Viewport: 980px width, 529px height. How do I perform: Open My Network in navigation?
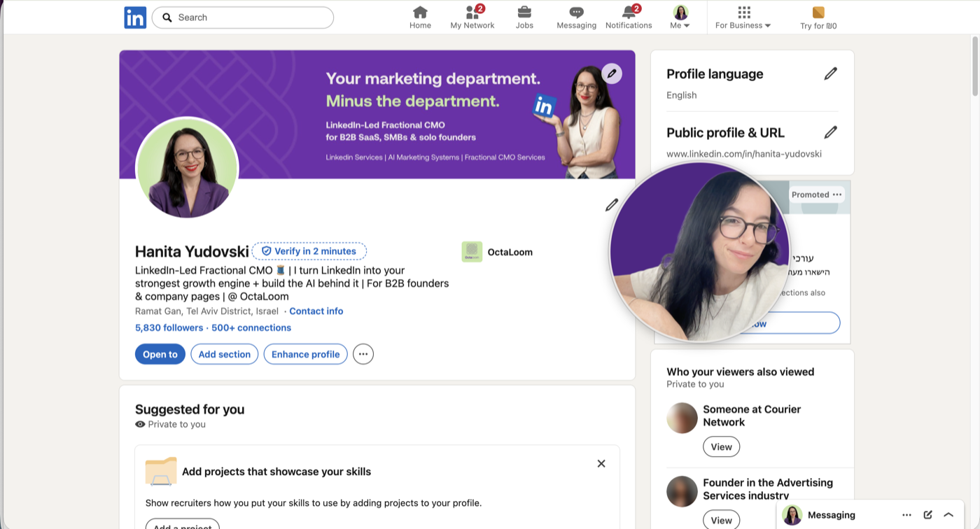click(x=472, y=17)
